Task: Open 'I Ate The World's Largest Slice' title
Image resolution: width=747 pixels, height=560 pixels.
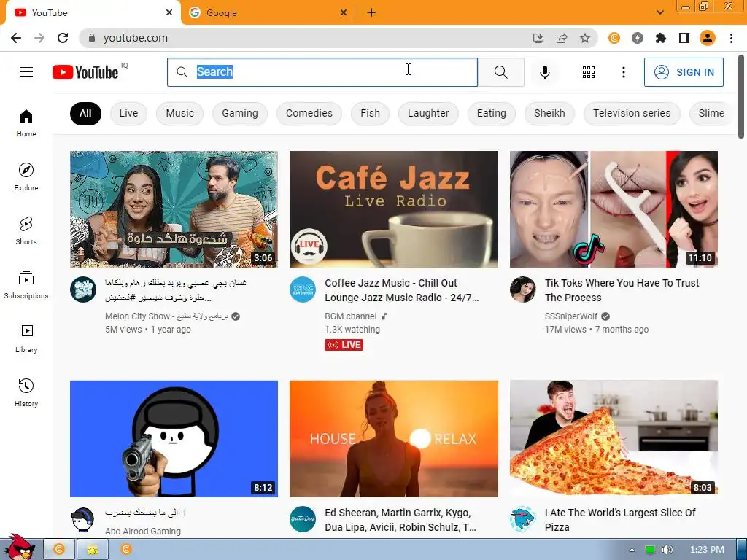Action: [x=620, y=519]
